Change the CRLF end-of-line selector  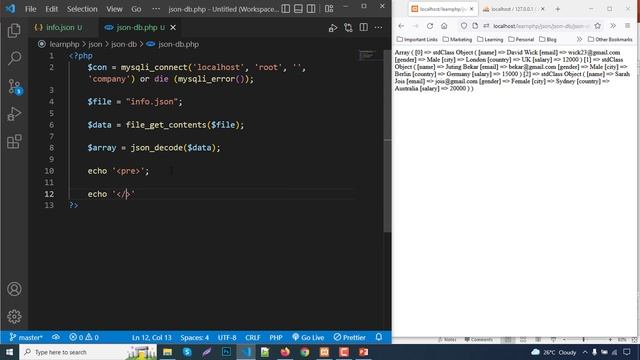point(253,337)
